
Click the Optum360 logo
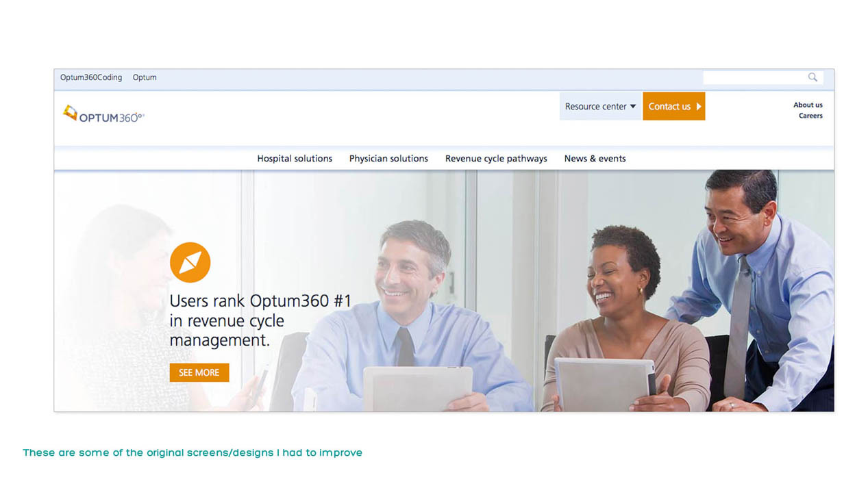(x=103, y=114)
